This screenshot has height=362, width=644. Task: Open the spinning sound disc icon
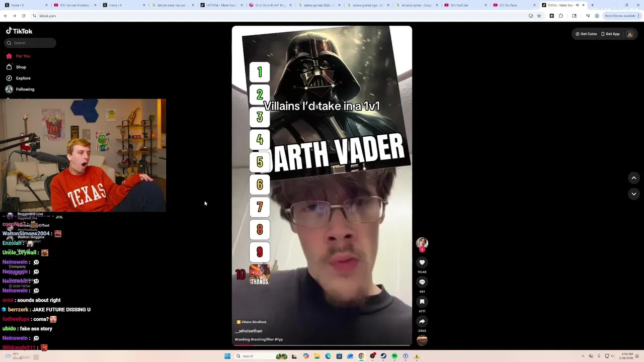tap(422, 340)
